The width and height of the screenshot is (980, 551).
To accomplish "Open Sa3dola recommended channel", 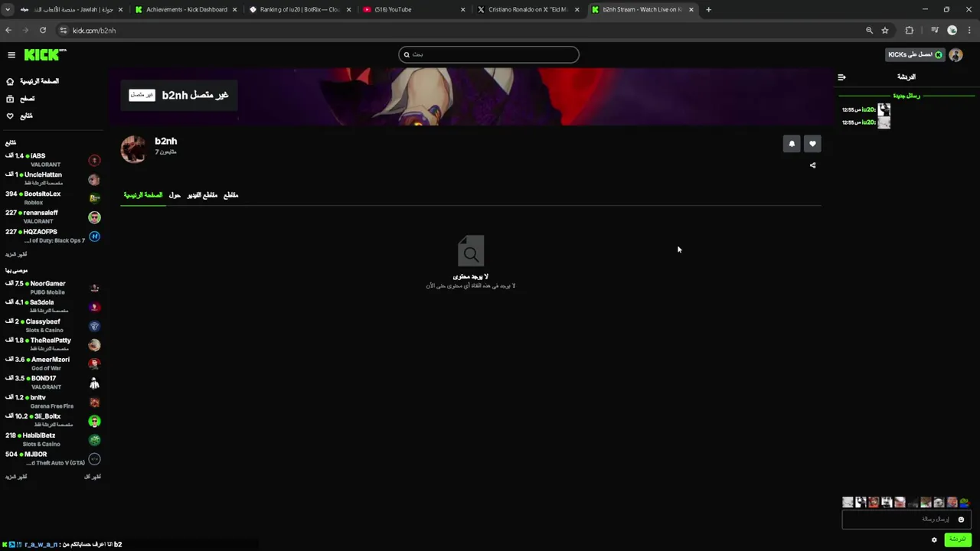I will 52,306.
